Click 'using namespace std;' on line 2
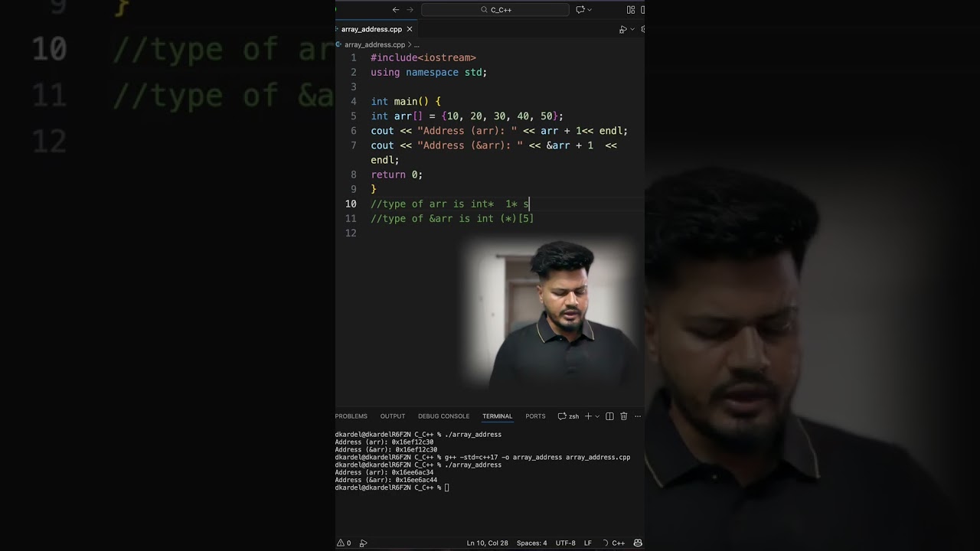The image size is (980, 551). pyautogui.click(x=429, y=72)
